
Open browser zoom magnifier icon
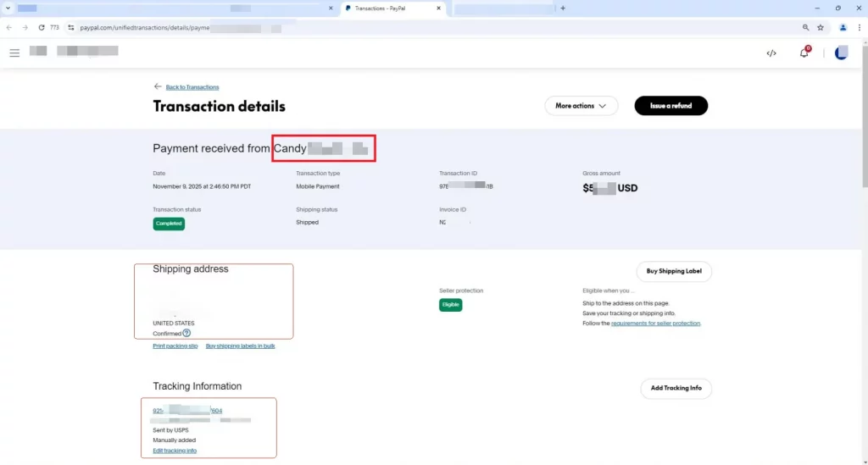pos(805,27)
